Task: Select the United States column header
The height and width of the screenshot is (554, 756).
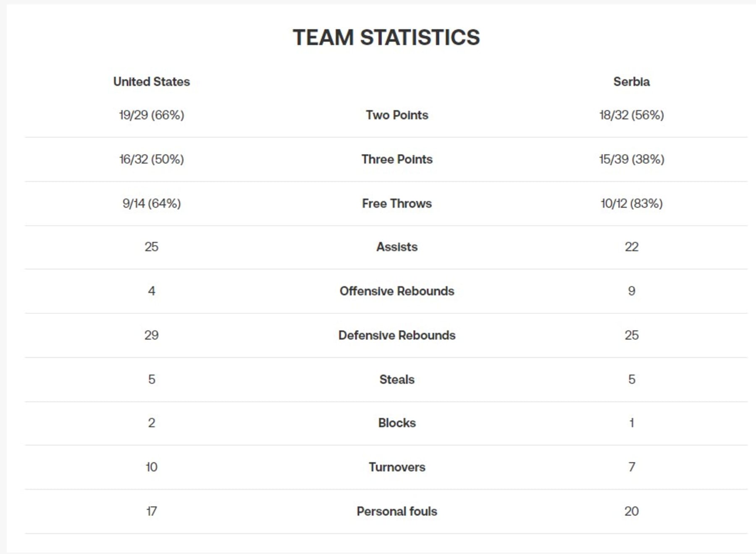Action: (152, 82)
